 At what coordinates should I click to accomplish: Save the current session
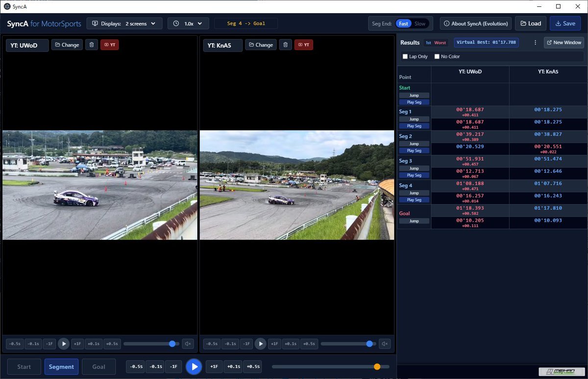(x=565, y=23)
